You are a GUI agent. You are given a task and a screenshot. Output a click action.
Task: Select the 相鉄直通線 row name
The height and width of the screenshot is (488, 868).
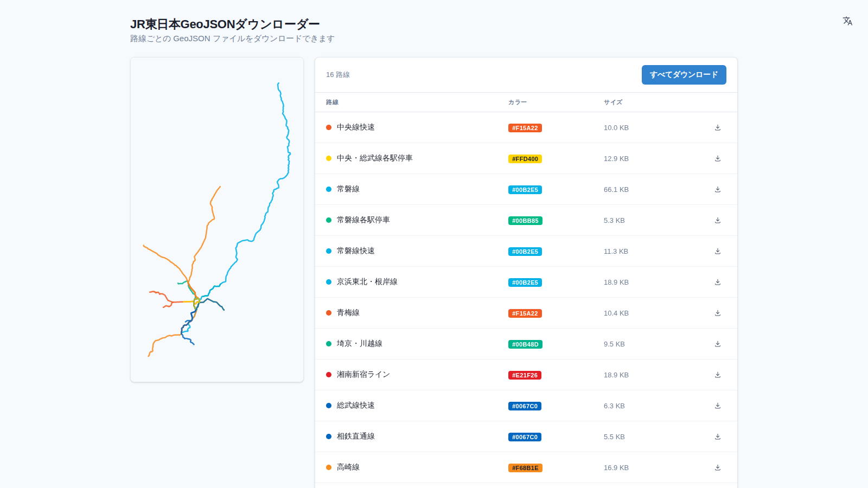[356, 436]
